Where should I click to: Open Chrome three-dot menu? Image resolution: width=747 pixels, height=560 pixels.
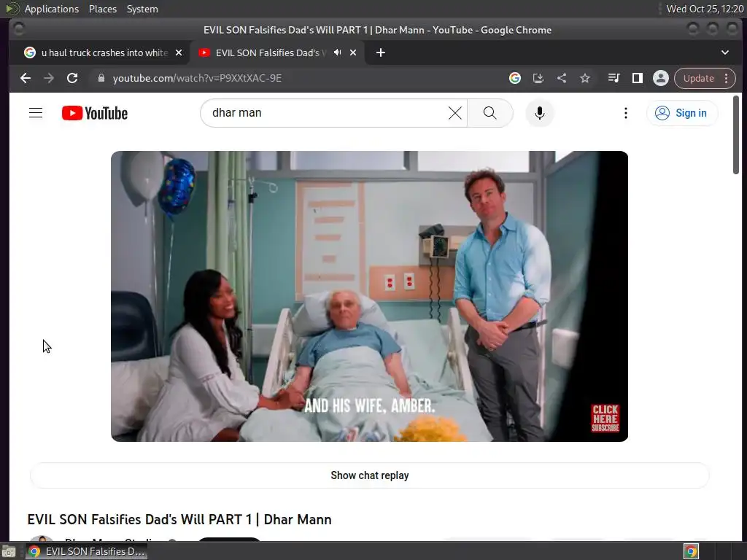[726, 78]
